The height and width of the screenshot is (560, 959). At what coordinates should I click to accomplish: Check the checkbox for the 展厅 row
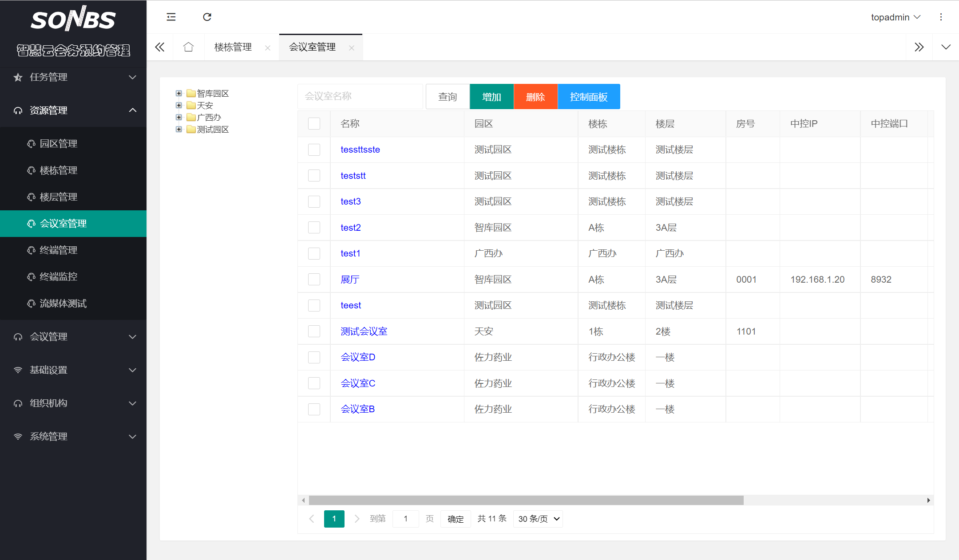coord(314,279)
